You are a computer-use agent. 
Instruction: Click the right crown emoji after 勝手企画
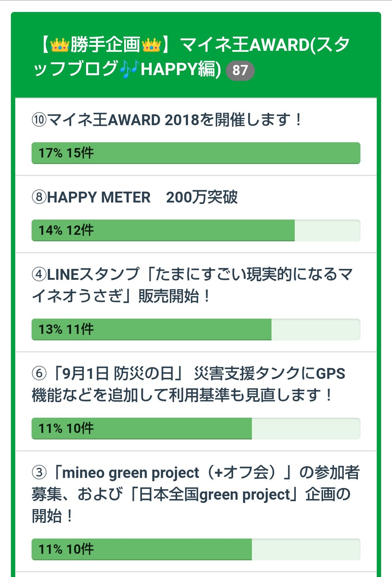151,45
